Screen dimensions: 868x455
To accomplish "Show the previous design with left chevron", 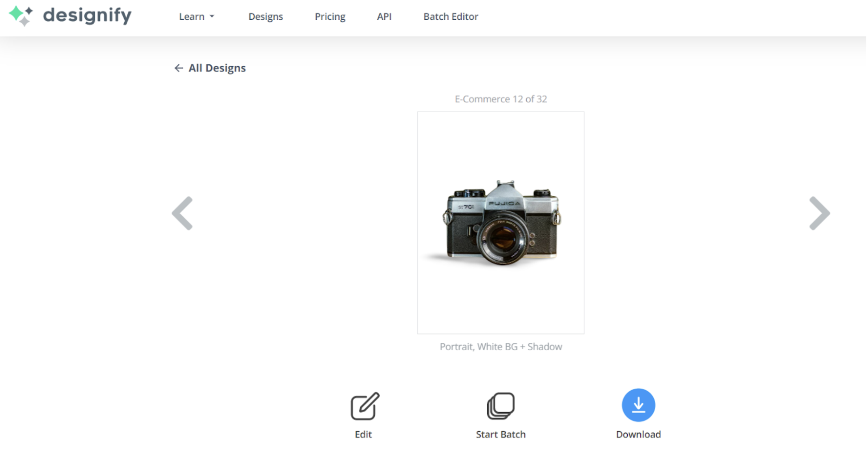I will coord(182,213).
